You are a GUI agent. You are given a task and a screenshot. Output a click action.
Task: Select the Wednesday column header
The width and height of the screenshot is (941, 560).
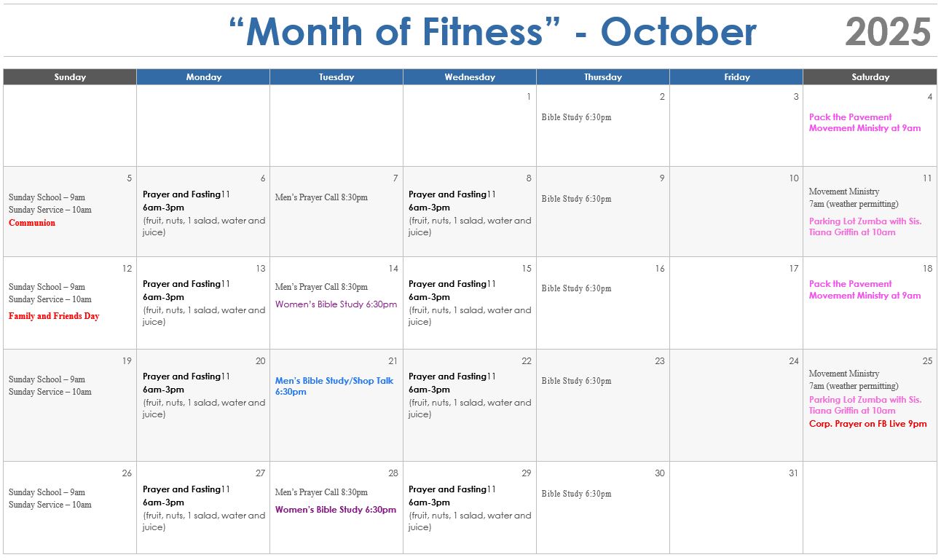pyautogui.click(x=470, y=77)
